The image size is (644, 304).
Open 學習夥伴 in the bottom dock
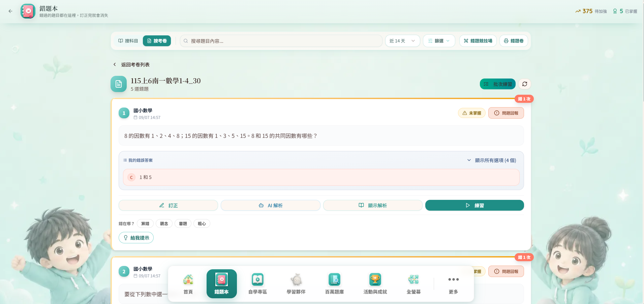pos(296,284)
